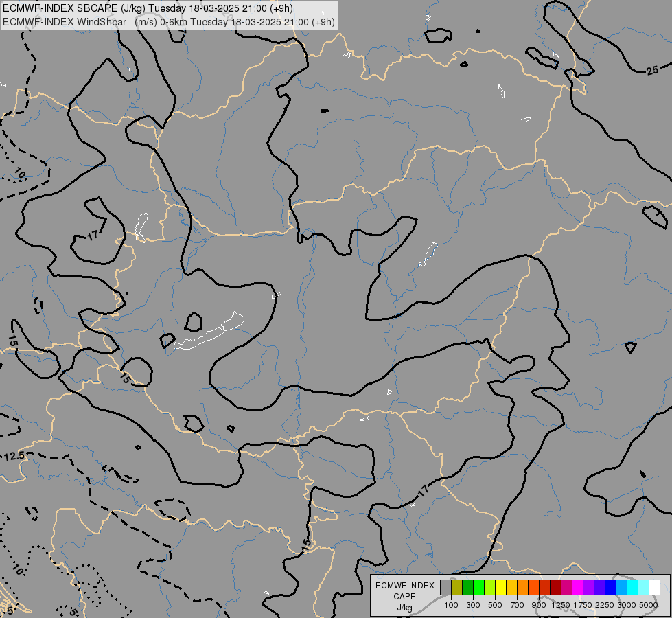Pick the pure yellow legend swatch

500,588
